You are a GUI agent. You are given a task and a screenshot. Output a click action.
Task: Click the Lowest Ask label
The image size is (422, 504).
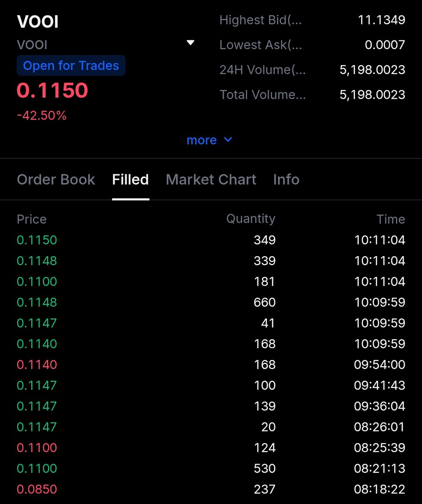[x=260, y=45]
